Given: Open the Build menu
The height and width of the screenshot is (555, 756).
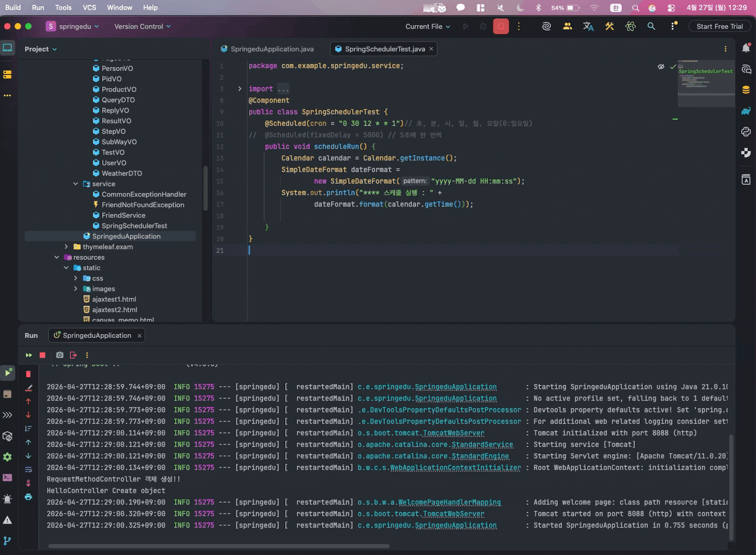Looking at the screenshot, I should [13, 7].
